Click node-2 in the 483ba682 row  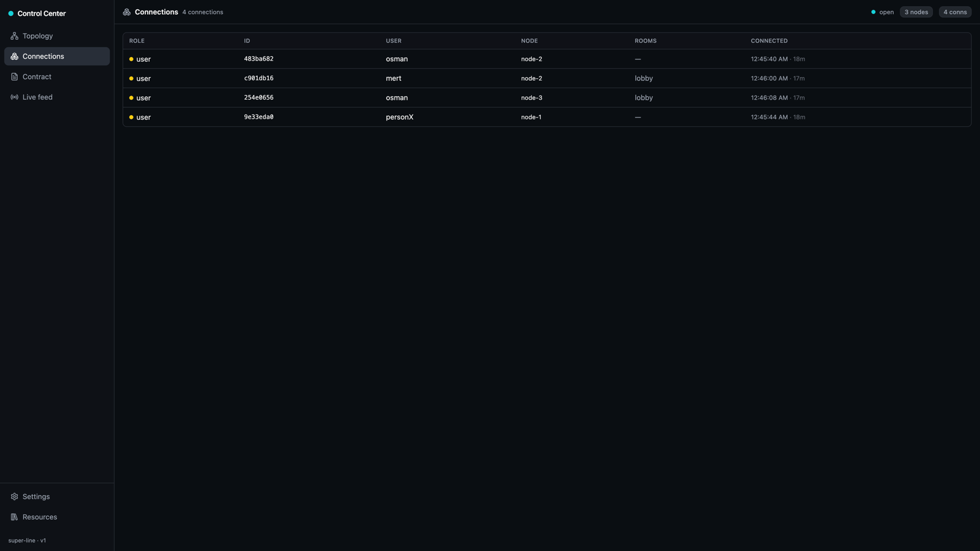[532, 59]
